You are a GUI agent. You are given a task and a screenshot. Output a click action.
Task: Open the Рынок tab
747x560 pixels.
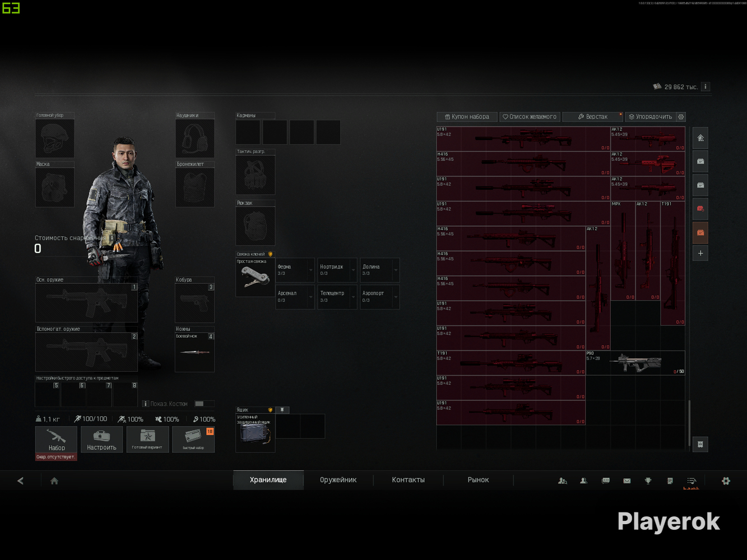[478, 480]
